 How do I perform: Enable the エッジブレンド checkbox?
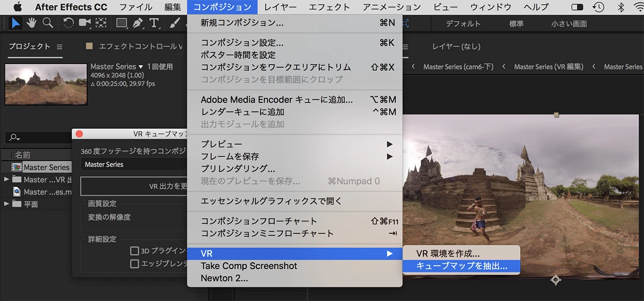(134, 264)
